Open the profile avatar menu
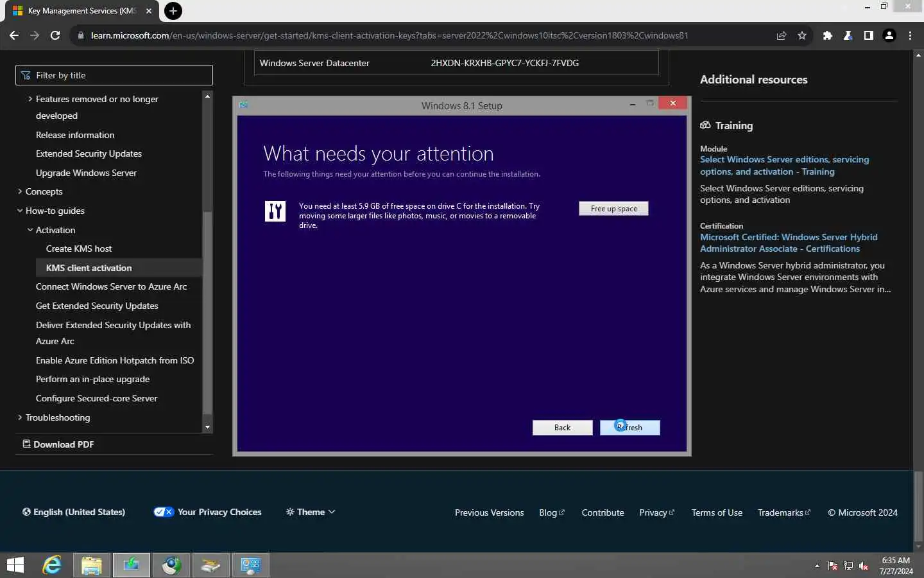The image size is (924, 578). [x=889, y=35]
